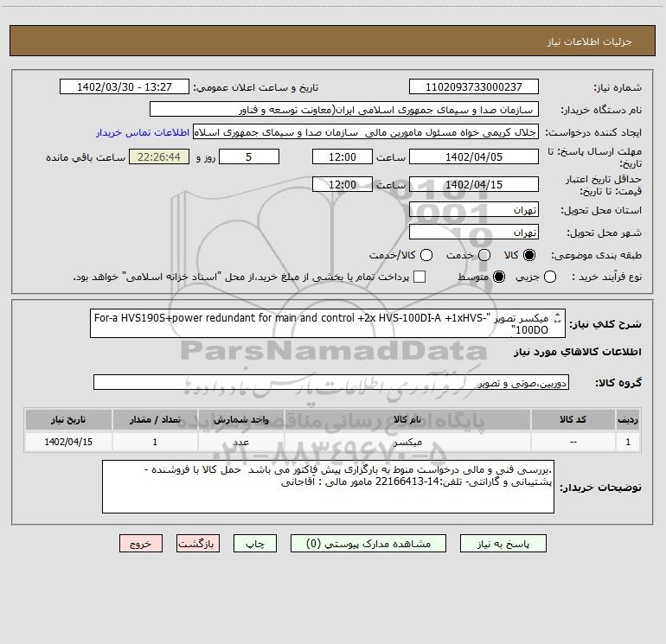Click the تاریخ نیاز column header
This screenshot has height=644, width=666.
(68, 420)
